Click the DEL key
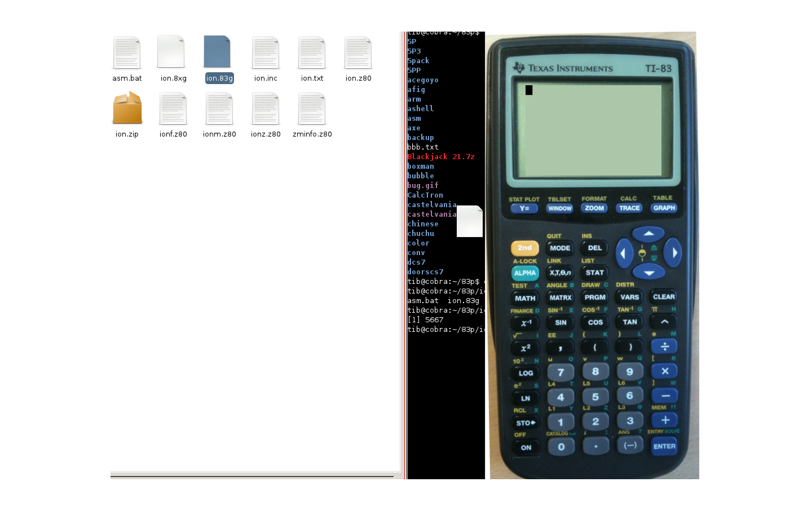This screenshot has width=812, height=508. (595, 248)
